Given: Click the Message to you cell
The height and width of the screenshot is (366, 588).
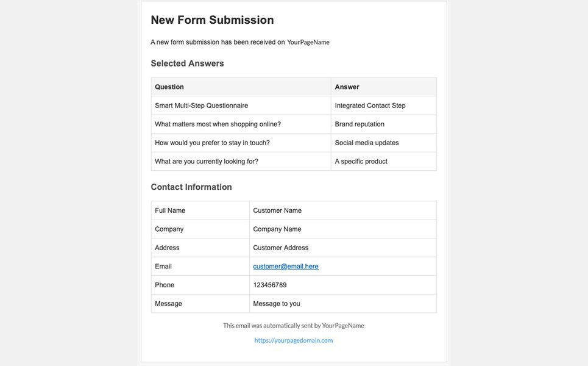Looking at the screenshot, I should point(277,304).
